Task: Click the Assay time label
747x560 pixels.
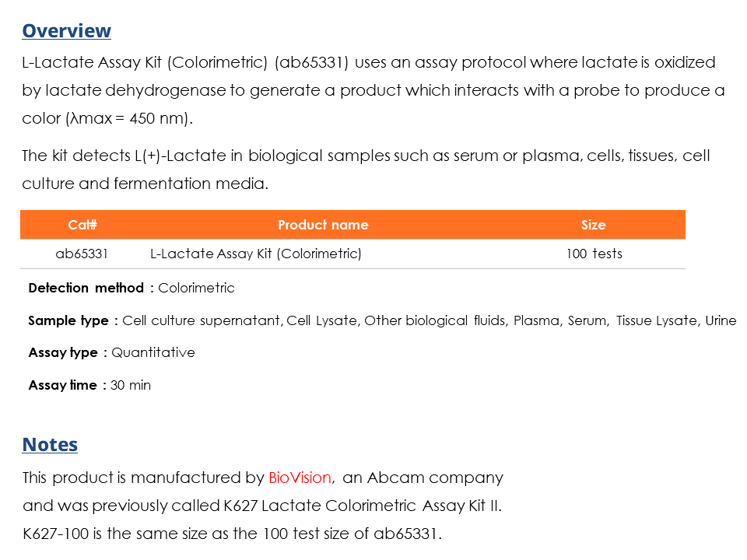Action: [x=62, y=385]
